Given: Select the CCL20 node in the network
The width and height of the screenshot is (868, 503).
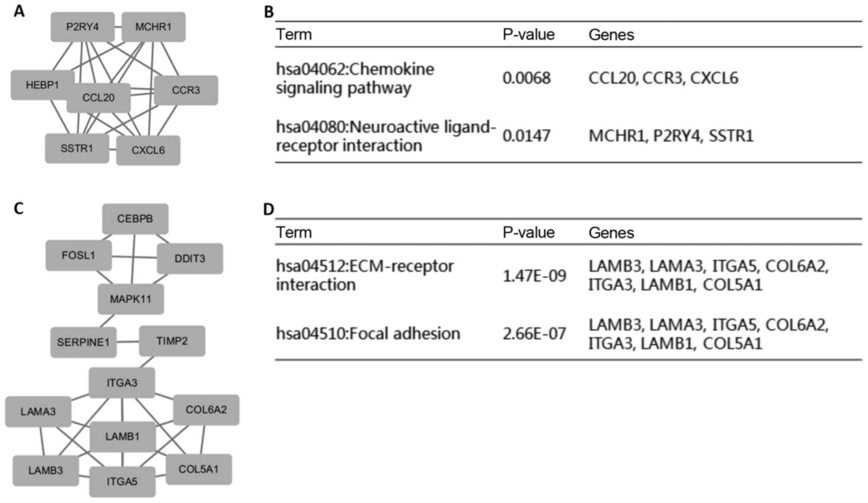Looking at the screenshot, I should [x=99, y=98].
